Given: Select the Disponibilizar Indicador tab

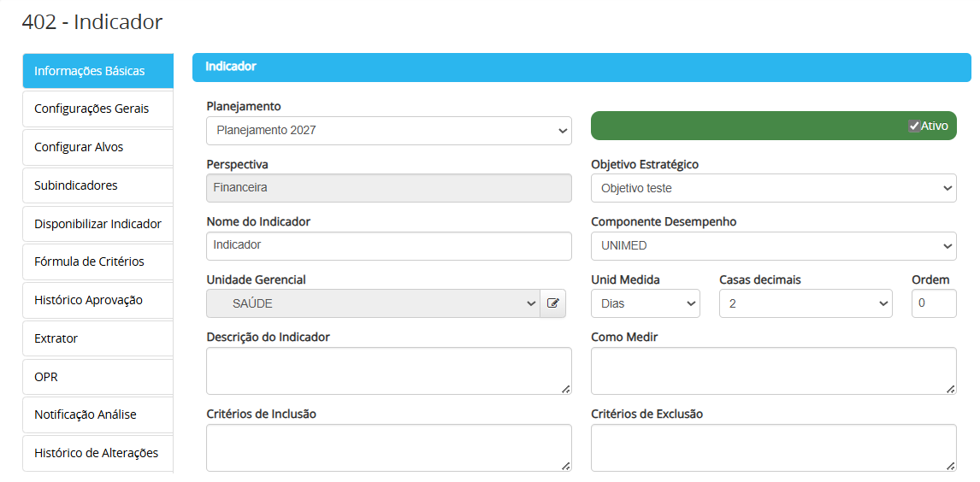Looking at the screenshot, I should click(97, 224).
